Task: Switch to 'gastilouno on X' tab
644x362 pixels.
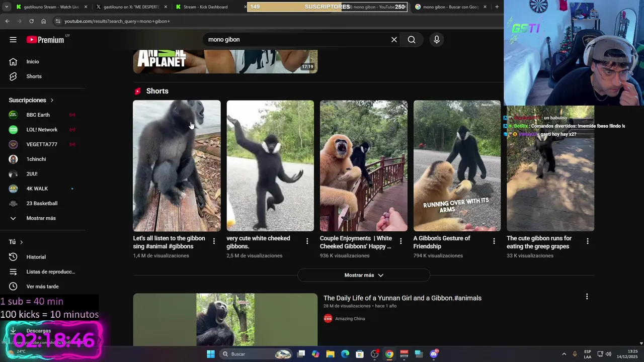Action: pyautogui.click(x=131, y=7)
